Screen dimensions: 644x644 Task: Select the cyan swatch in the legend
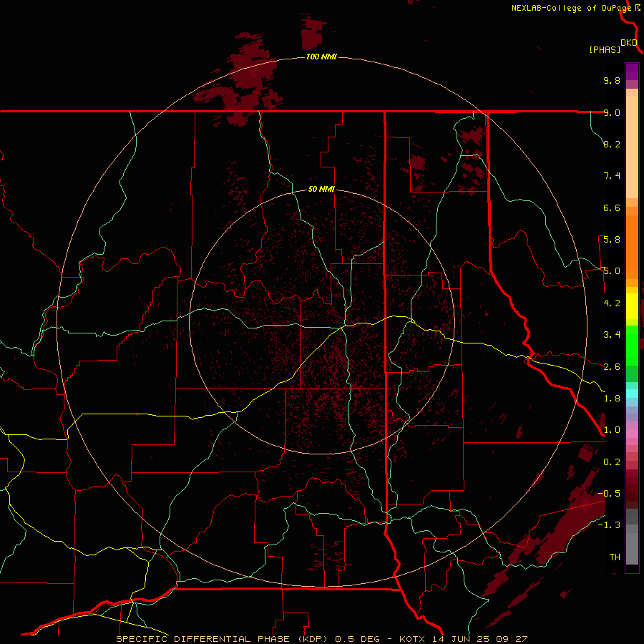(x=632, y=393)
